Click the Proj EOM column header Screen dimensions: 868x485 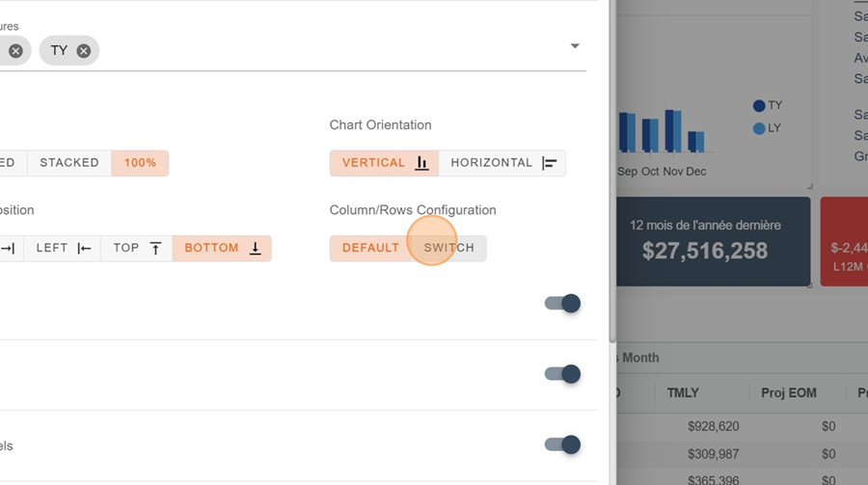pos(788,392)
